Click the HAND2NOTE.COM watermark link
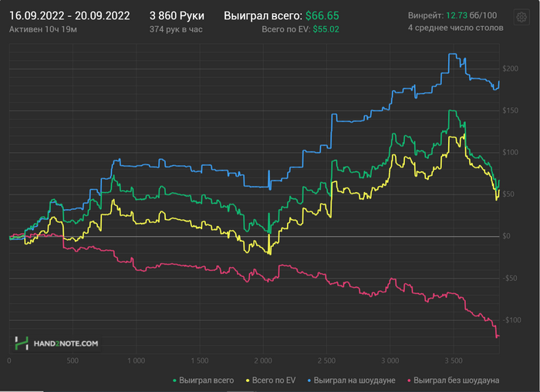The height and width of the screenshot is (392, 540). [x=66, y=343]
